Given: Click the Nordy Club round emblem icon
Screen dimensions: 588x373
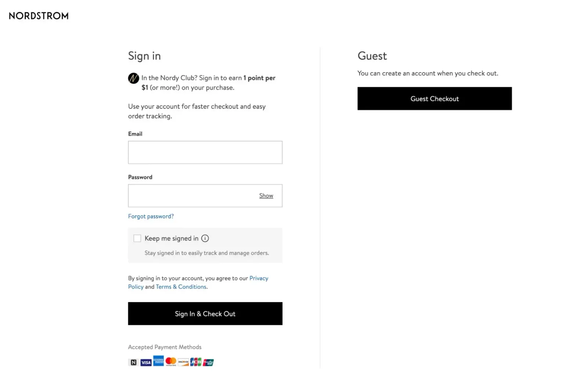Looking at the screenshot, I should click(133, 78).
